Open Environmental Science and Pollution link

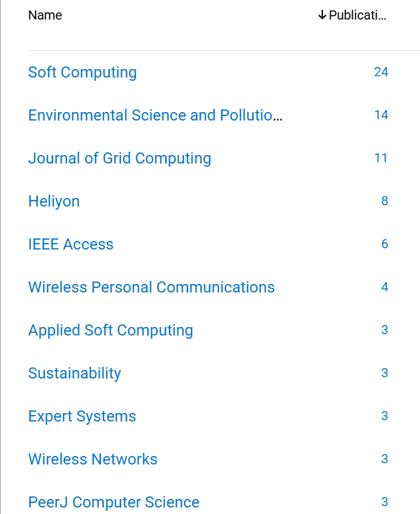(x=155, y=115)
